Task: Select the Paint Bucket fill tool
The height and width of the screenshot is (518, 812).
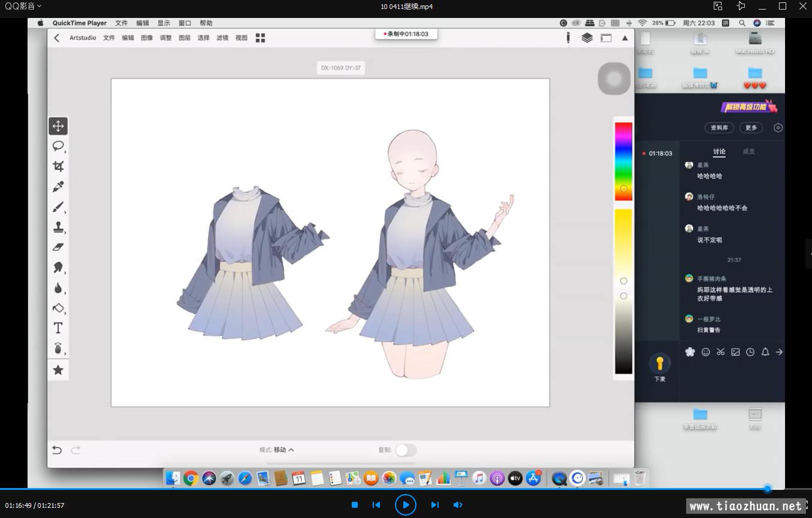Action: 58,308
